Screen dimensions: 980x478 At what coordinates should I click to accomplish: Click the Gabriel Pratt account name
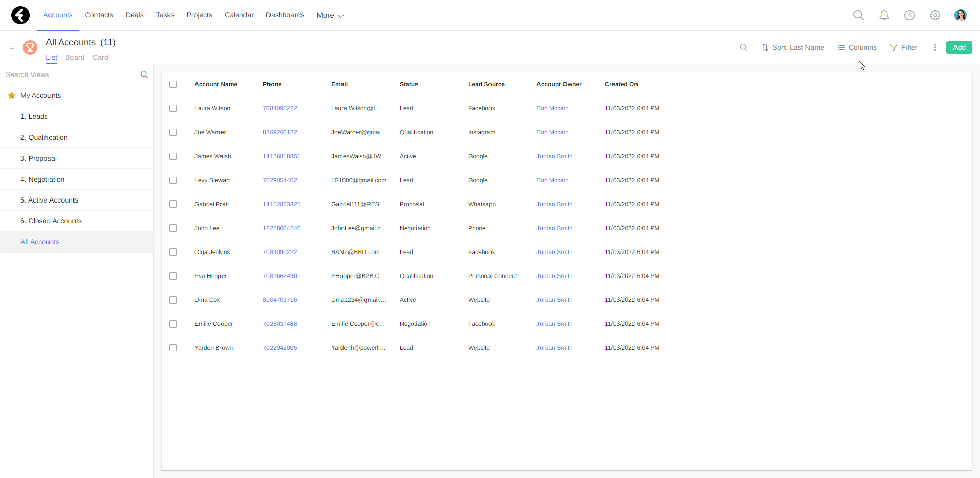(211, 204)
